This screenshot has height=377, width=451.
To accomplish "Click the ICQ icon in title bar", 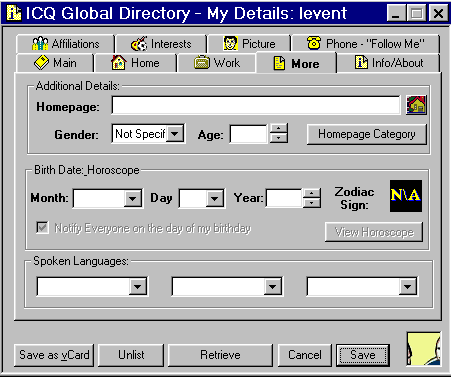I will (x=13, y=13).
